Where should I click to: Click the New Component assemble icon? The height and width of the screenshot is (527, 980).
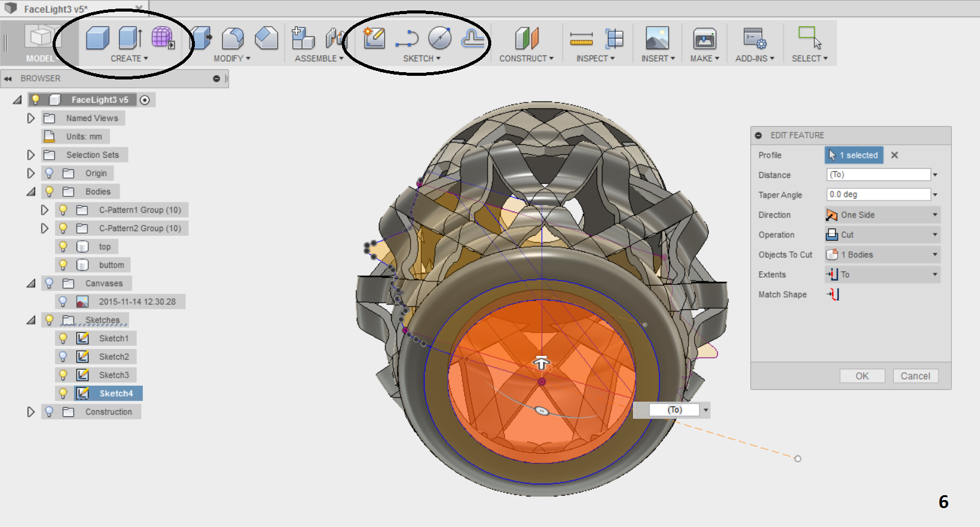(x=302, y=39)
